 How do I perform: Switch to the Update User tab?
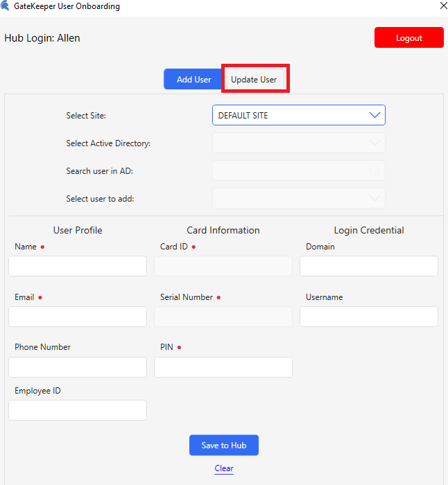254,79
